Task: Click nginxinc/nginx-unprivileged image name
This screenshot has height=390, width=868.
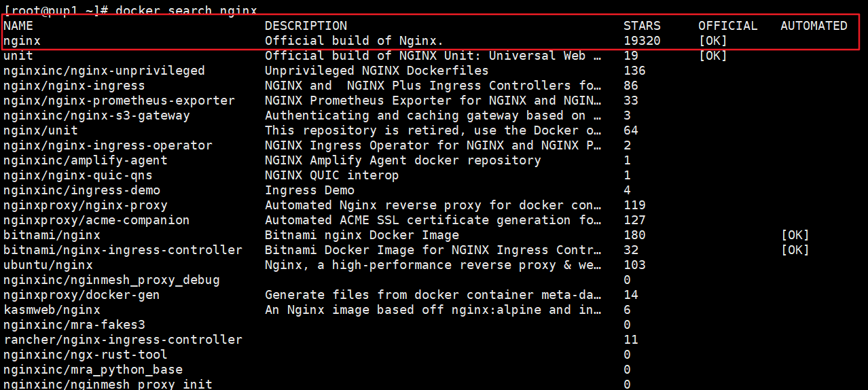Action: click(x=104, y=71)
